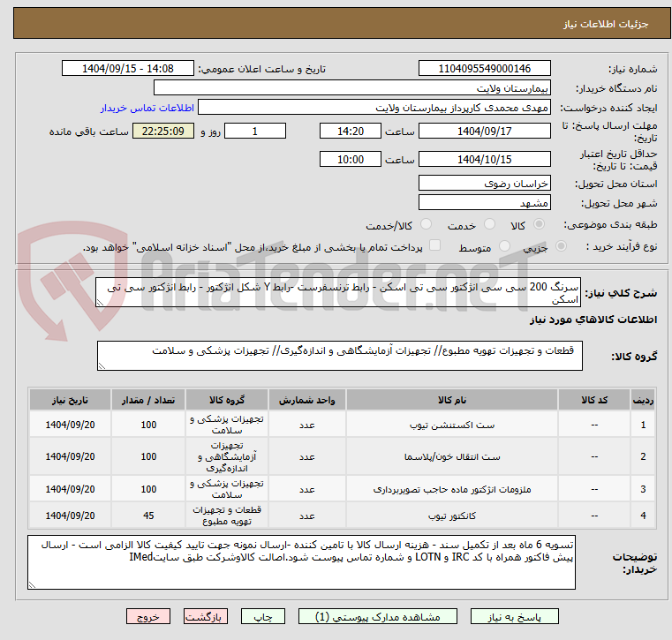Select the جزیی purchase type radio
The image size is (672, 640).
(x=561, y=246)
